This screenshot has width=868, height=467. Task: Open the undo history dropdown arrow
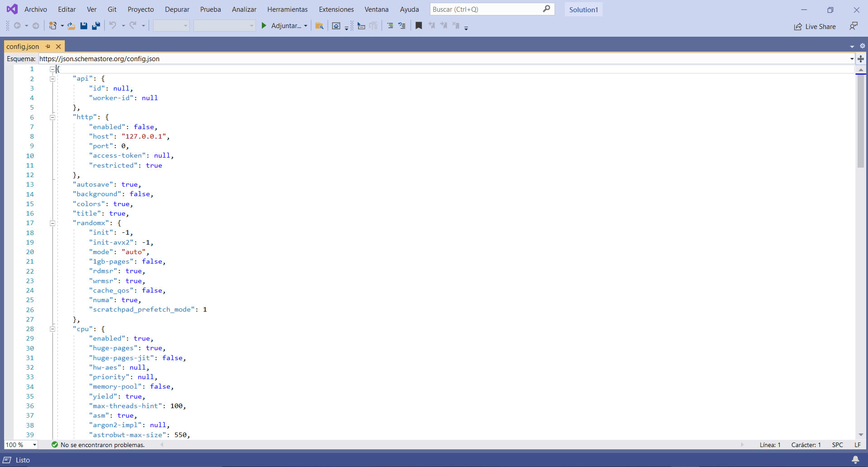point(123,26)
